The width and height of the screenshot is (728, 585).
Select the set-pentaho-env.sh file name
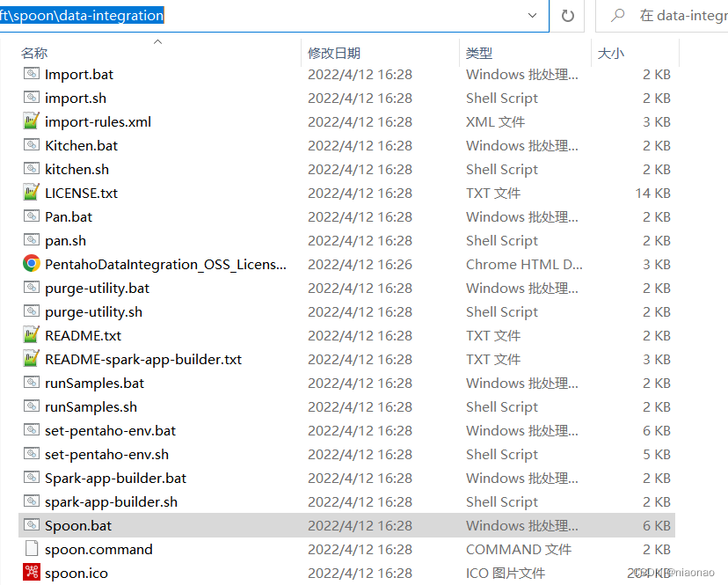point(106,454)
